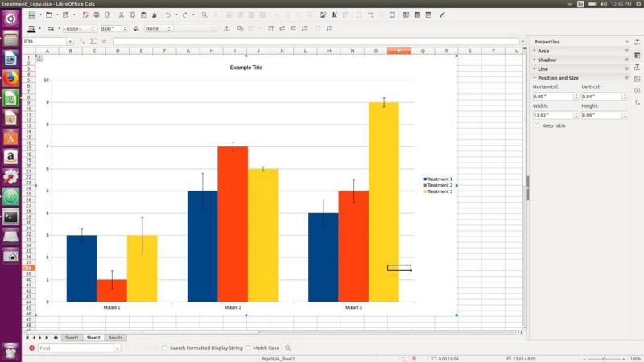Open Amazon launcher in the dock

click(x=10, y=157)
